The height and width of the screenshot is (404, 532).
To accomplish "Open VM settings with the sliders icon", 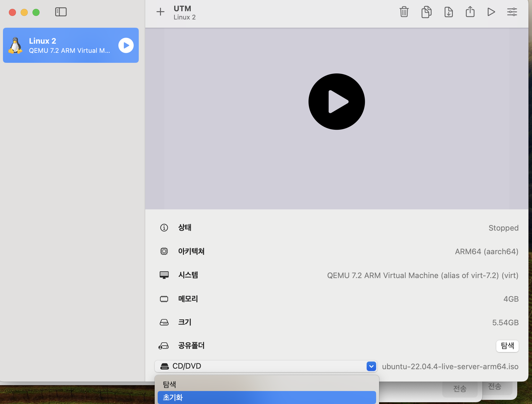I will (x=512, y=12).
